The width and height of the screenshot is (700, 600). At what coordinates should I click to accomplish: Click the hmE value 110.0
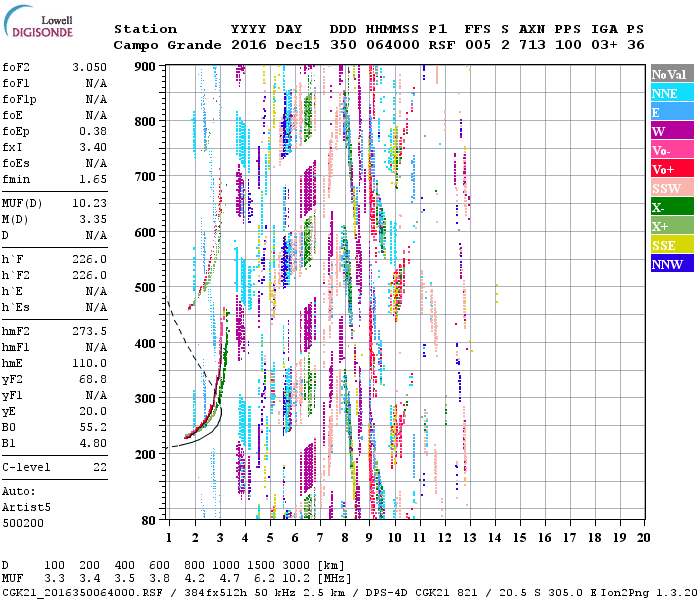tap(89, 363)
